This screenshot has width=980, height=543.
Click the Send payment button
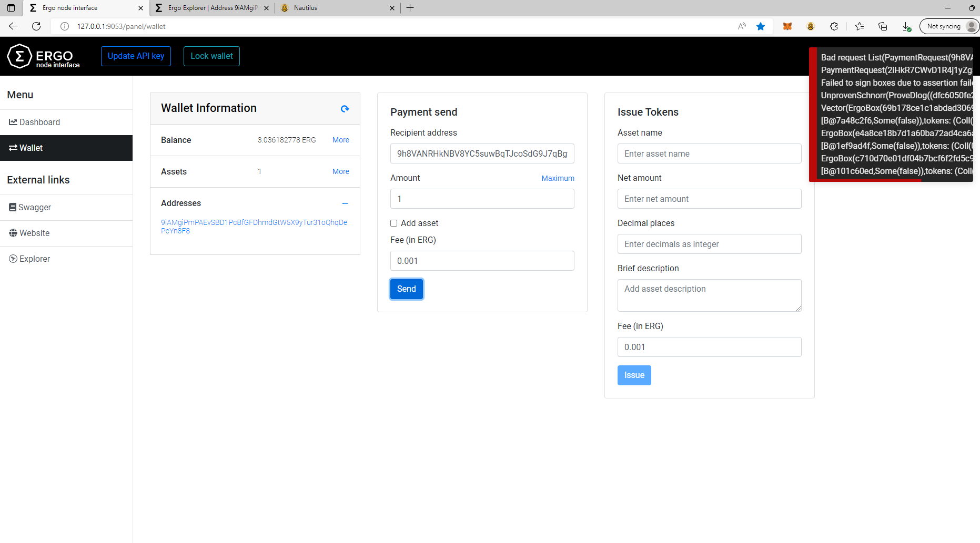[407, 289]
